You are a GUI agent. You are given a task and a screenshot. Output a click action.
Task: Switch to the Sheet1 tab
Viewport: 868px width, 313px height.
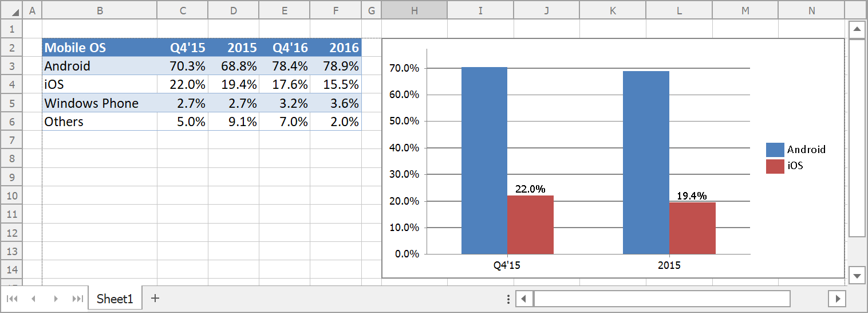[x=115, y=299]
